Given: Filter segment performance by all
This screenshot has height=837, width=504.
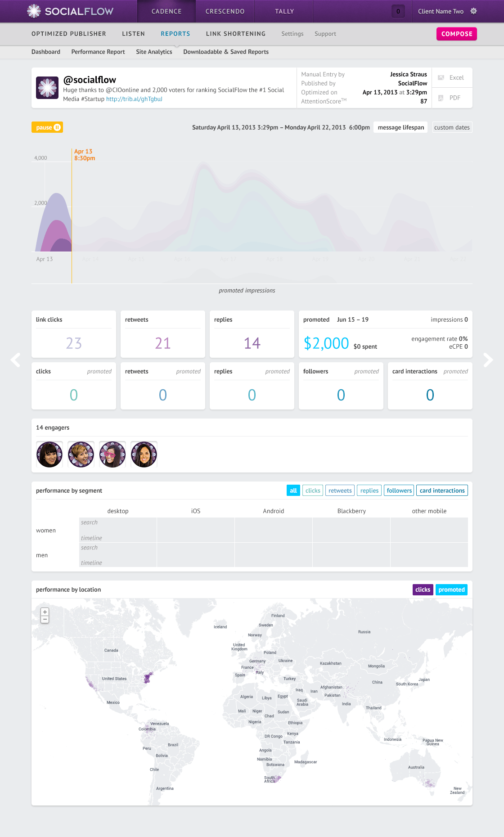Looking at the screenshot, I should click(x=293, y=490).
